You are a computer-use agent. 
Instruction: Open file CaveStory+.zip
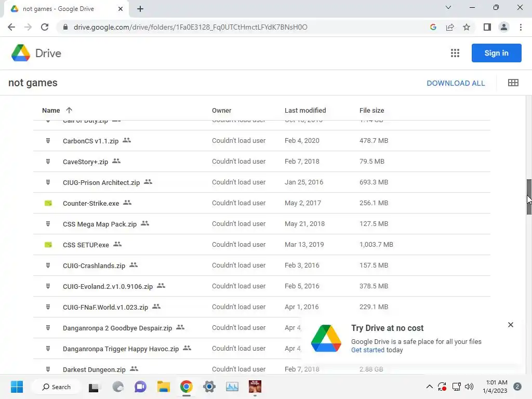[x=85, y=162]
